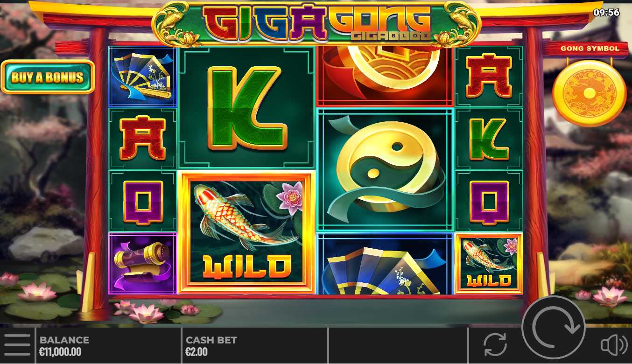Click the golden Gong Symbol disc
The image size is (632, 364).
[590, 93]
